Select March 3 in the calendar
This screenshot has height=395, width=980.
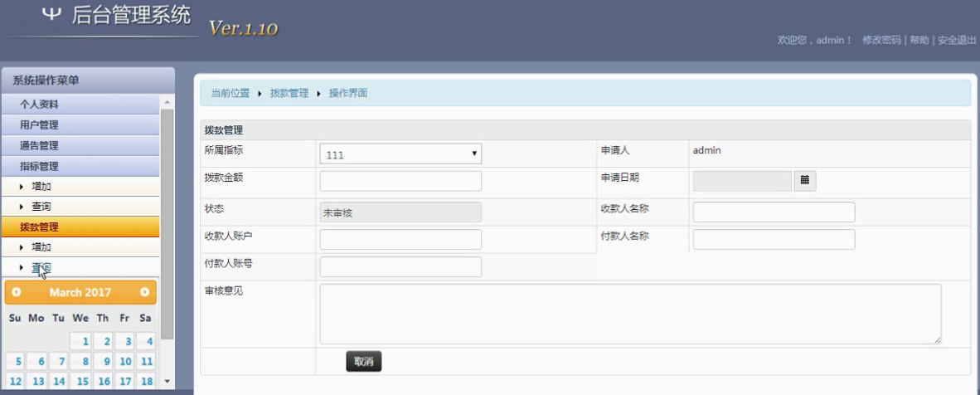pos(125,342)
